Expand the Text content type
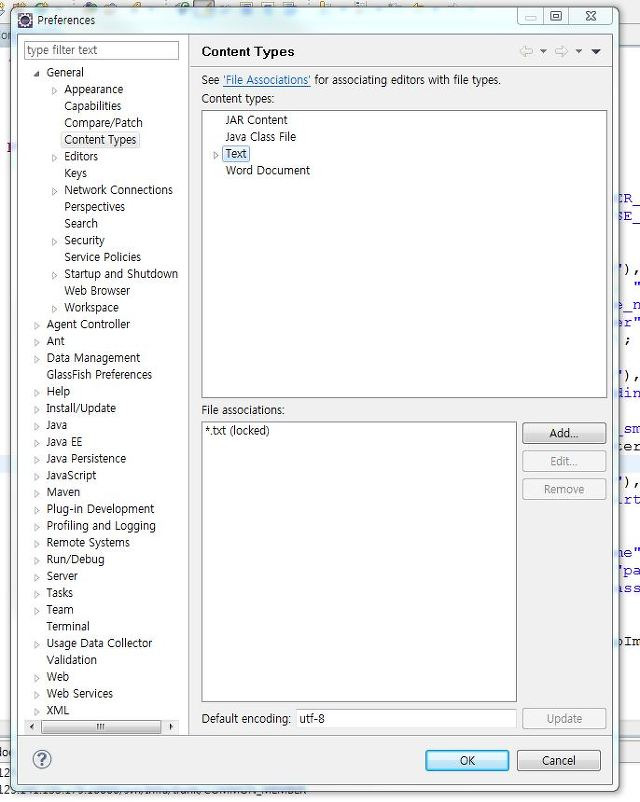 point(215,154)
